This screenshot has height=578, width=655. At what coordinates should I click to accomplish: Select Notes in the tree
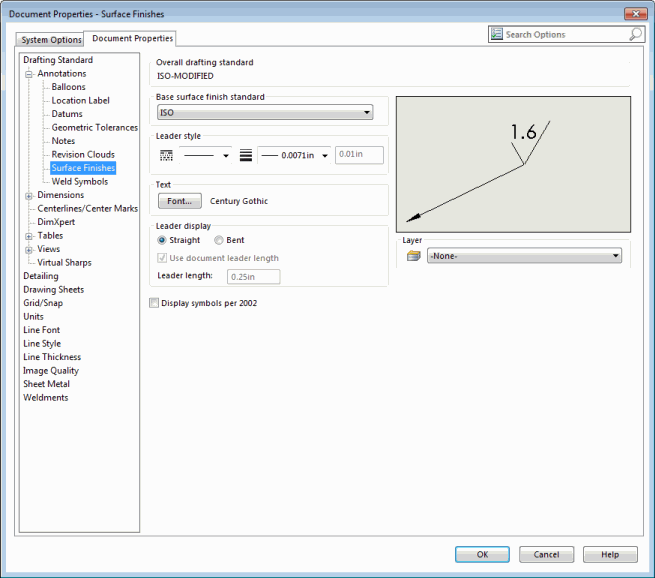63,141
